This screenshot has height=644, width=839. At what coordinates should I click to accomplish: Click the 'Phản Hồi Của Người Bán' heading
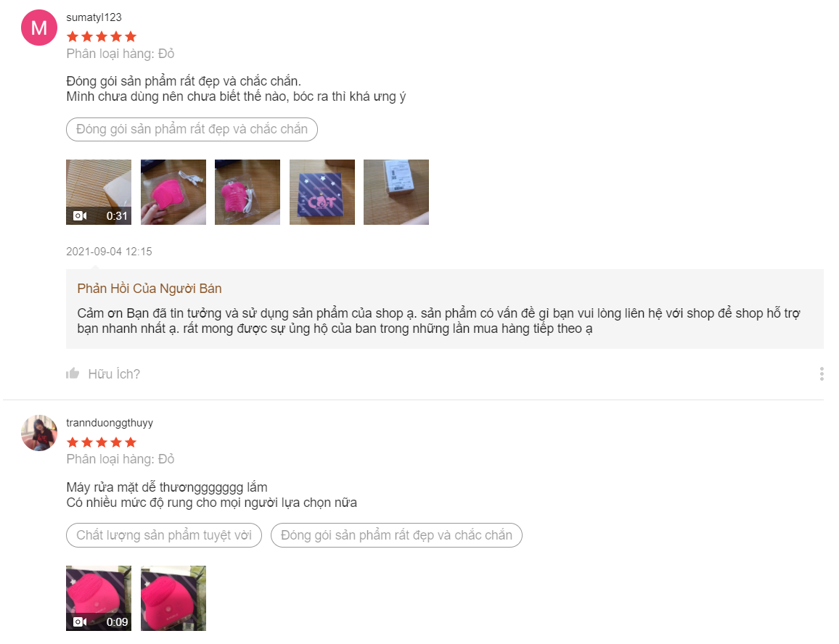[150, 289]
